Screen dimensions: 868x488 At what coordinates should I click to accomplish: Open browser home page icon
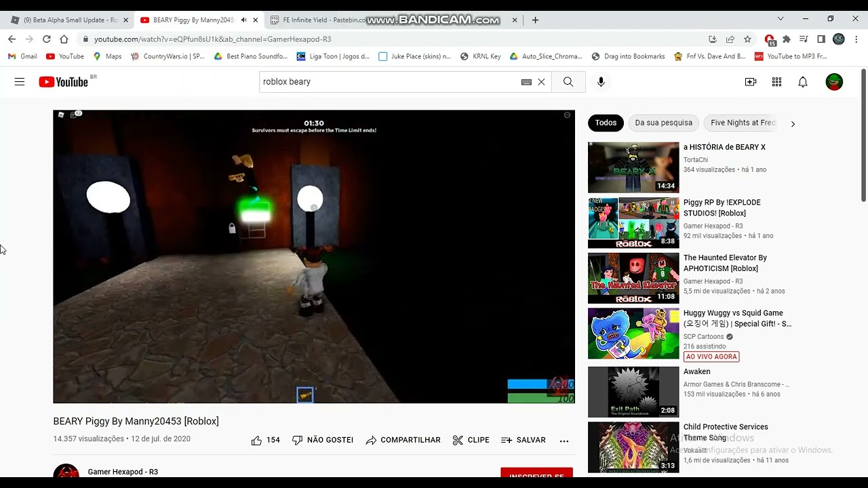pos(64,39)
